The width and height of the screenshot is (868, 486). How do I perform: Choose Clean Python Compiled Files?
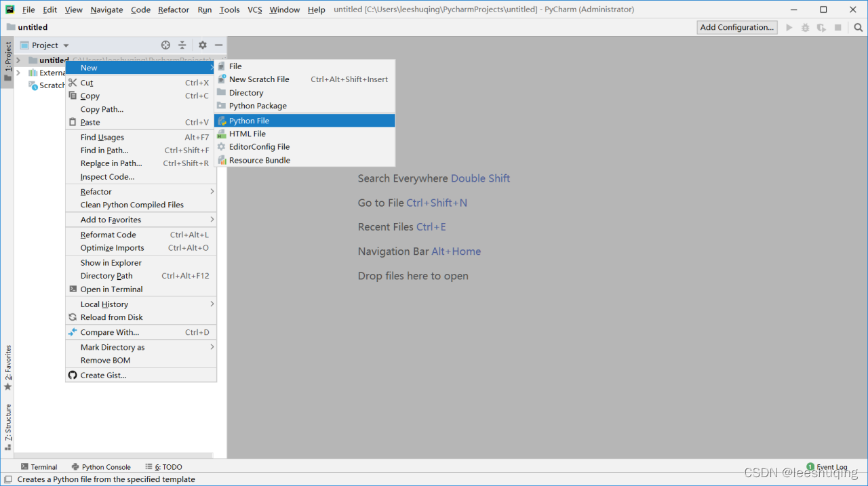click(141, 205)
